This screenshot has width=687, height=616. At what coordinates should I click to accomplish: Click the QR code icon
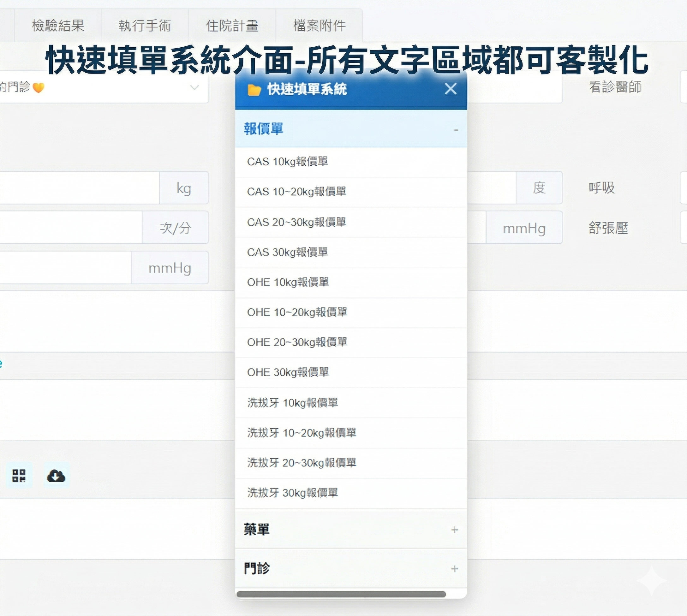point(19,476)
